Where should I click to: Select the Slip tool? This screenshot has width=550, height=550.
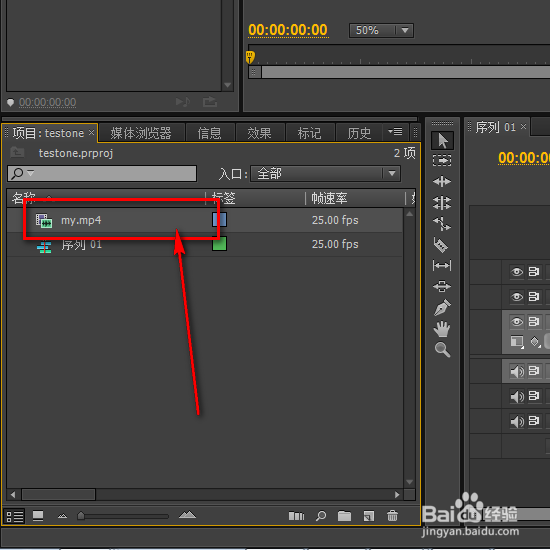click(x=442, y=266)
